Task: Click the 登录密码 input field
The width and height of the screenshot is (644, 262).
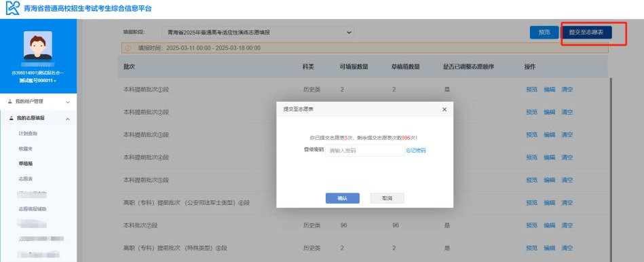Action: pyautogui.click(x=364, y=151)
